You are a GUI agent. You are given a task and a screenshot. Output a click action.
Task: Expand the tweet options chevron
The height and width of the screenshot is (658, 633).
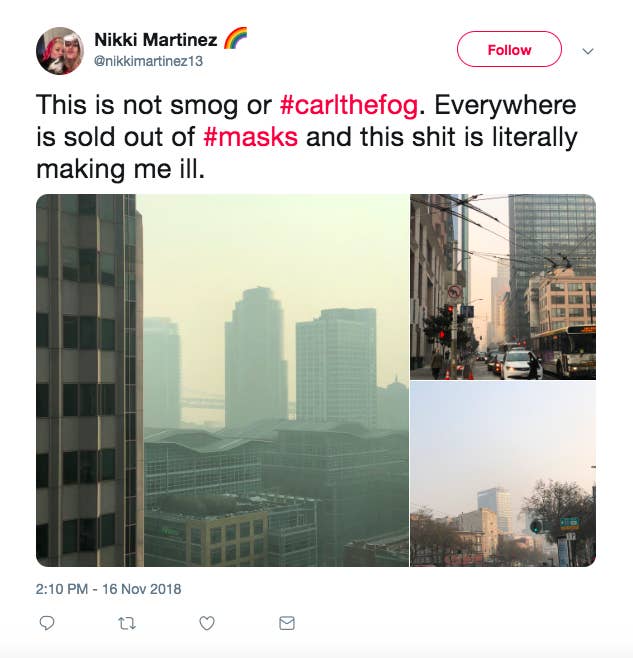point(588,51)
